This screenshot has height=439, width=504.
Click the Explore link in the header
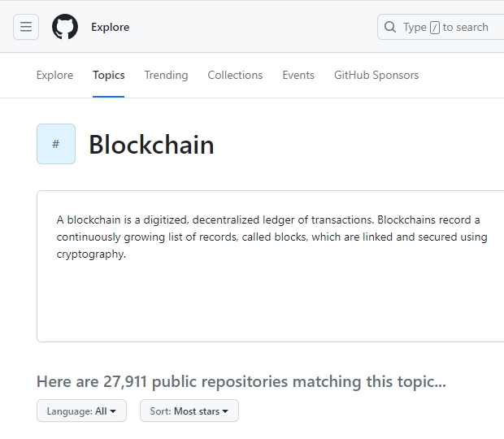[110, 27]
